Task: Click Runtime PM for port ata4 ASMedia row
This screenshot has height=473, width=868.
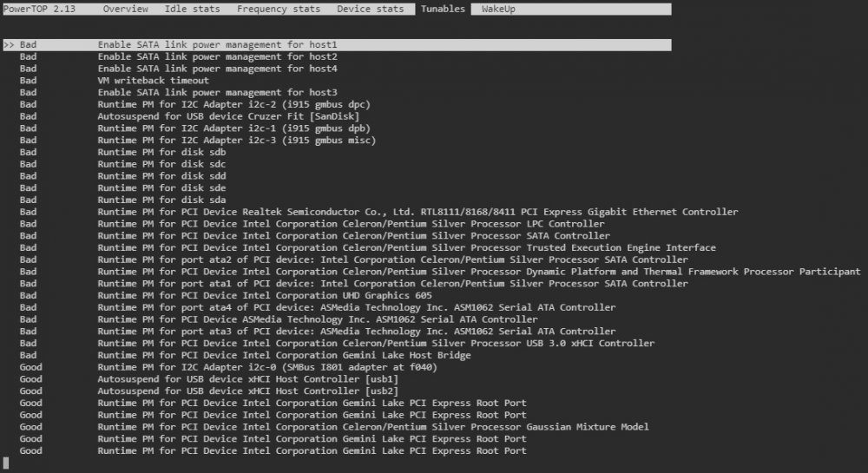Action: tap(317, 307)
